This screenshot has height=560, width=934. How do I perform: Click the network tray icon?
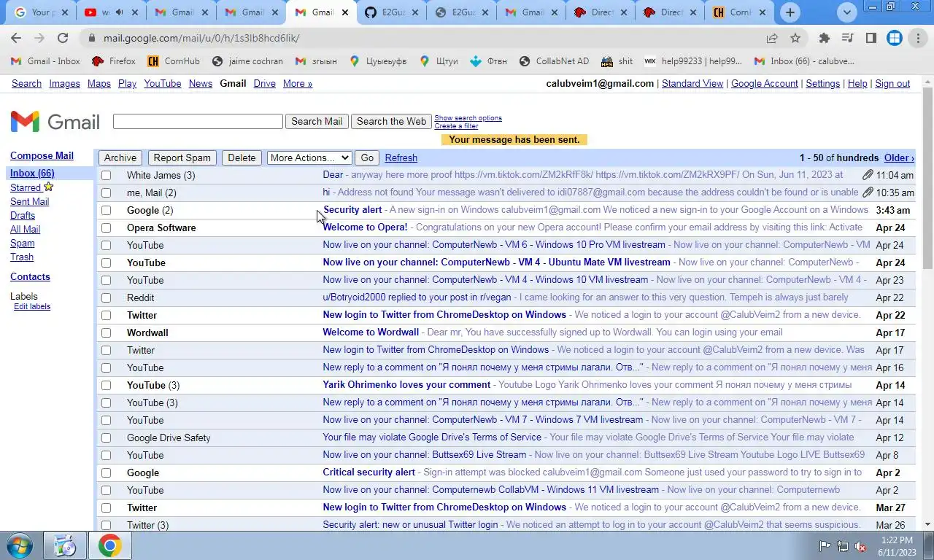pyautogui.click(x=843, y=546)
